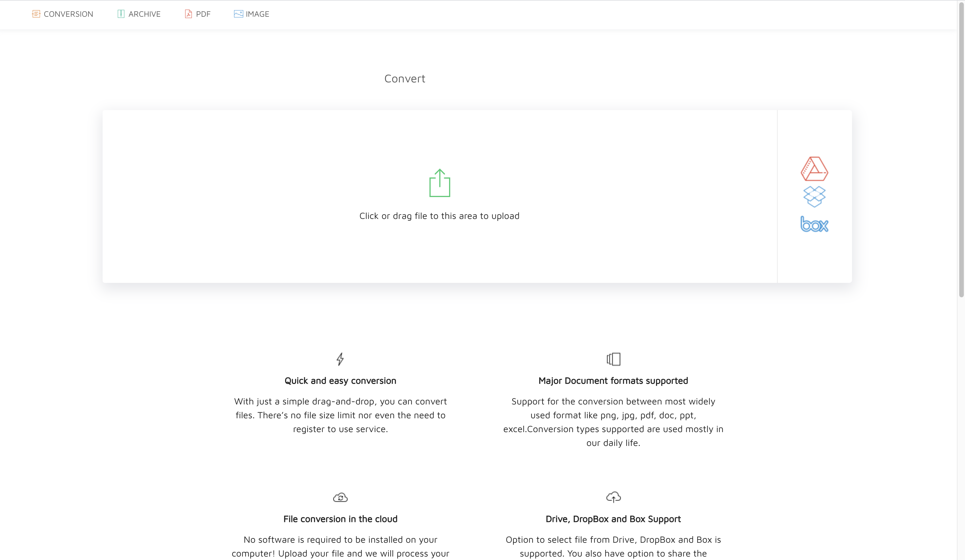Screen dimensions: 965x560
Task: Select the Dropbox upload icon
Action: tap(815, 197)
